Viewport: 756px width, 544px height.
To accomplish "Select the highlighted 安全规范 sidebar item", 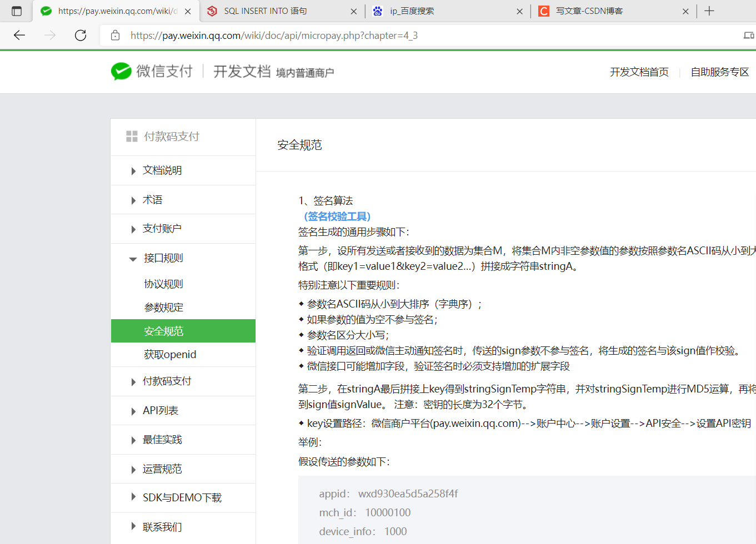I will pyautogui.click(x=183, y=331).
